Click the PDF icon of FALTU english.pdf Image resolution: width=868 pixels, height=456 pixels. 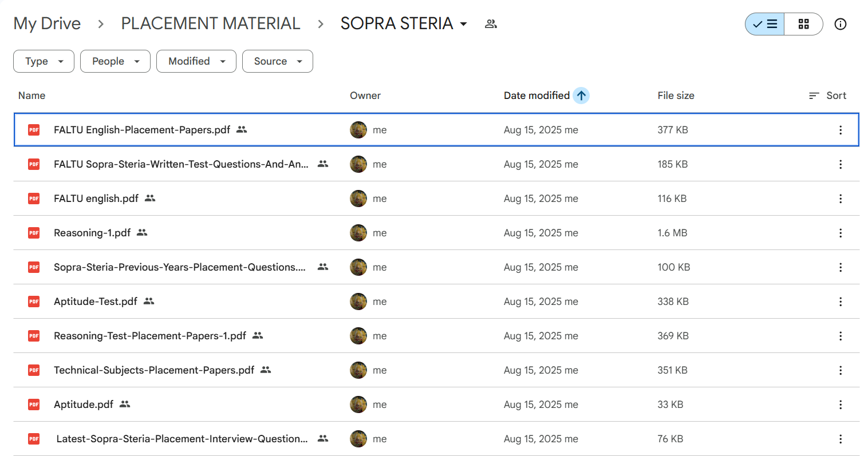[34, 199]
